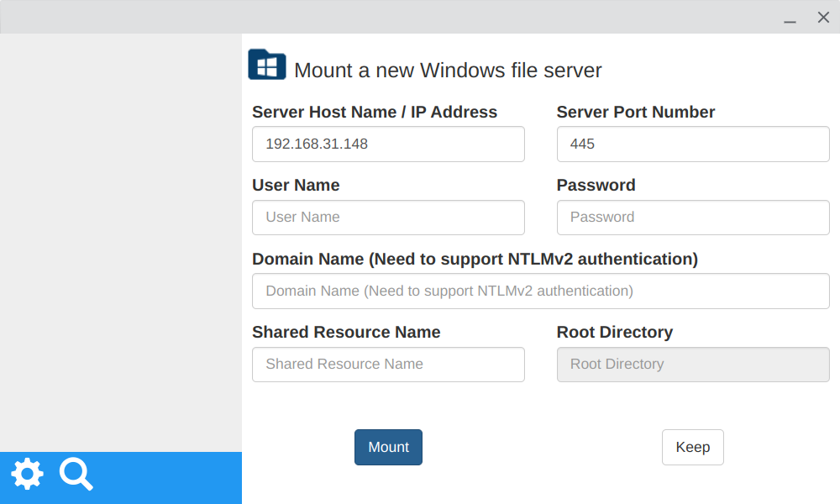Click the magnifying glass search icon

[76, 474]
